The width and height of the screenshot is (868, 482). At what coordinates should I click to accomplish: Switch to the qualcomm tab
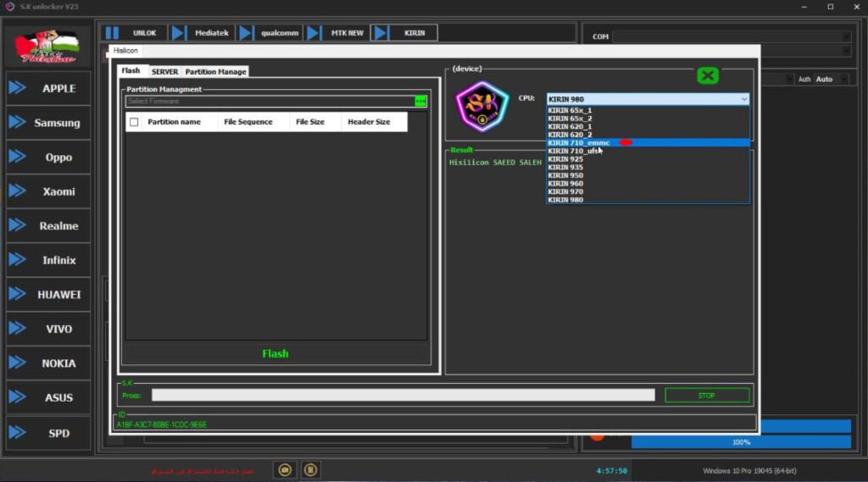(280, 33)
